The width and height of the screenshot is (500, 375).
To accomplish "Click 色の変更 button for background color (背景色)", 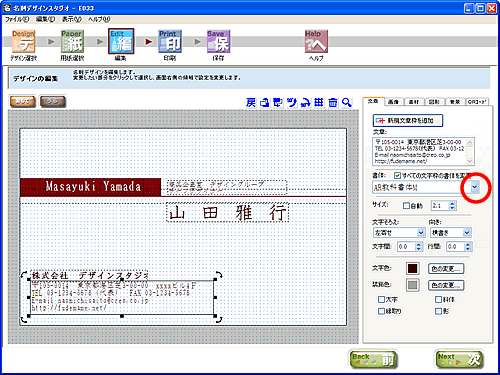I will [x=446, y=285].
